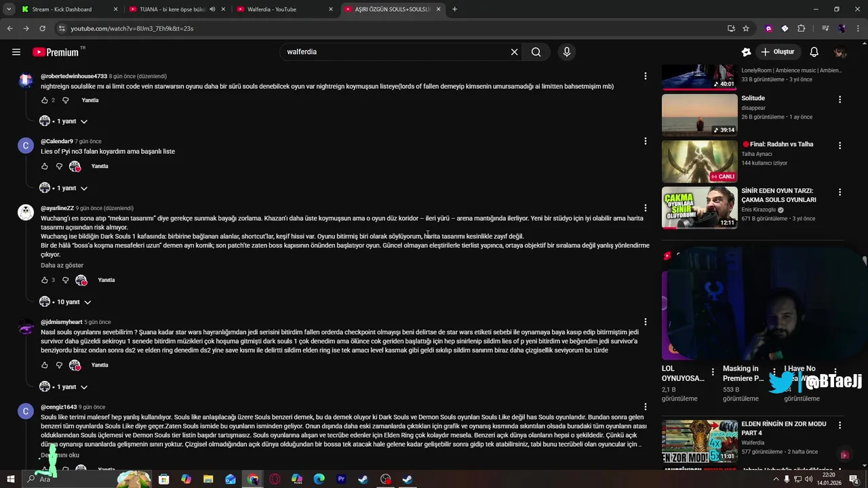Reply to @Calendar9 with 'Yanıtla'

coord(100,166)
